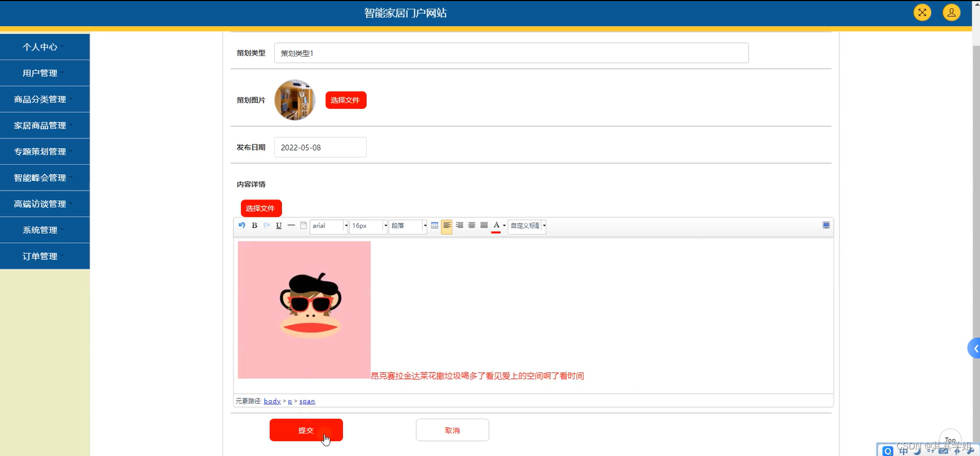Image resolution: width=980 pixels, height=456 pixels.
Task: Click the 策划类型 input field
Action: tap(511, 53)
